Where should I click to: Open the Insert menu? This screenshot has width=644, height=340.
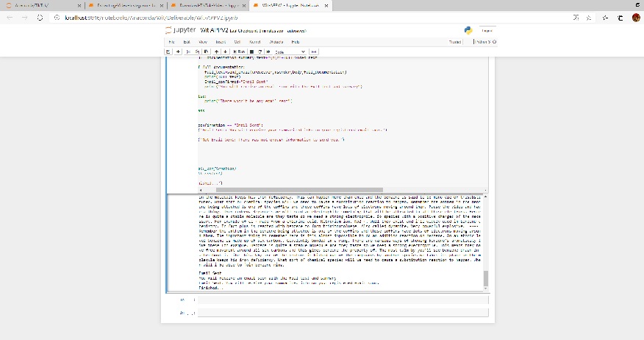[x=221, y=42]
